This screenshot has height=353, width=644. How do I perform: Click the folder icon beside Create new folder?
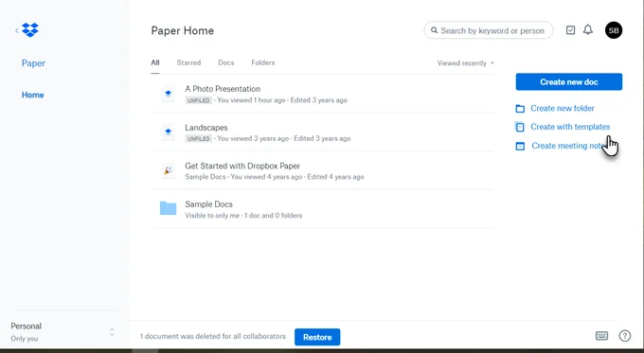[x=520, y=109]
